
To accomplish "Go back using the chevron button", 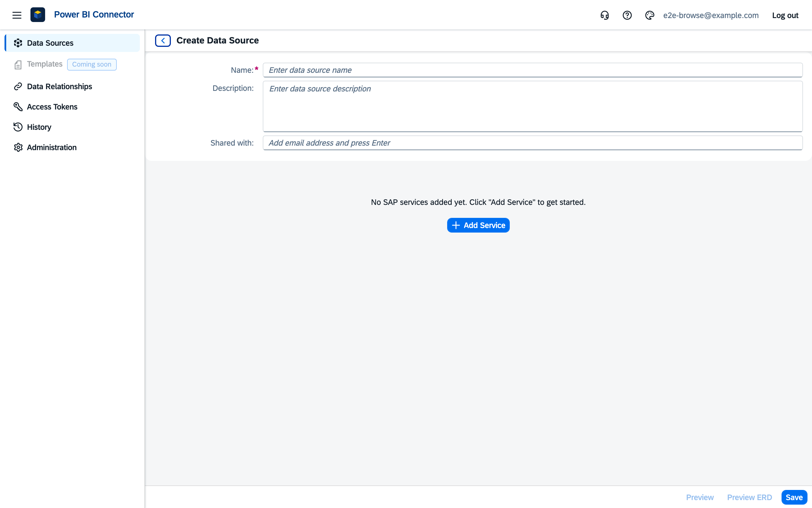I will (x=163, y=41).
